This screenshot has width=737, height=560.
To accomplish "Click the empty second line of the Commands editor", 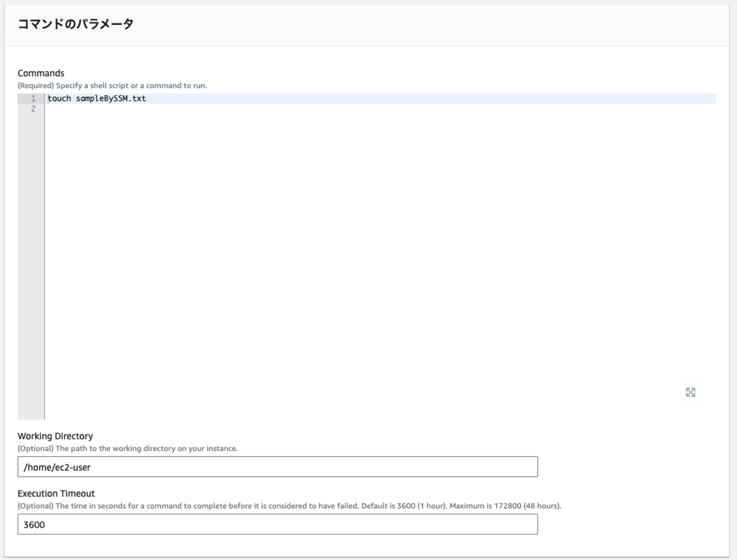I will (x=380, y=109).
